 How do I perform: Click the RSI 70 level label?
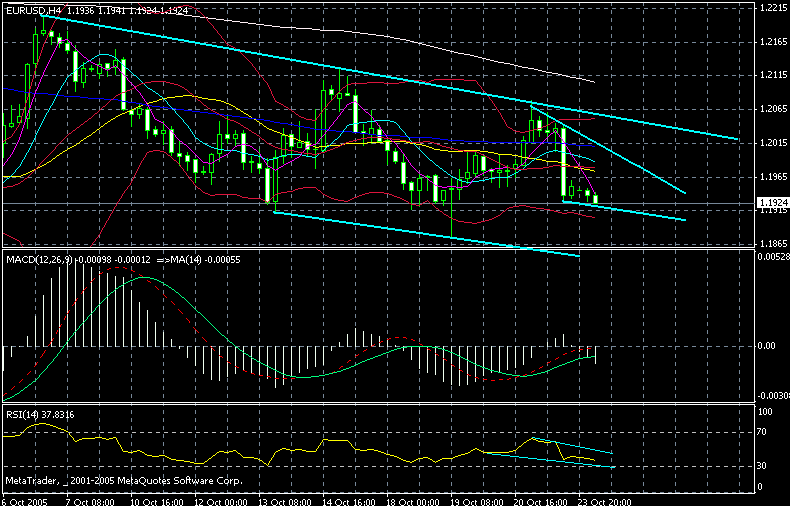(x=764, y=433)
